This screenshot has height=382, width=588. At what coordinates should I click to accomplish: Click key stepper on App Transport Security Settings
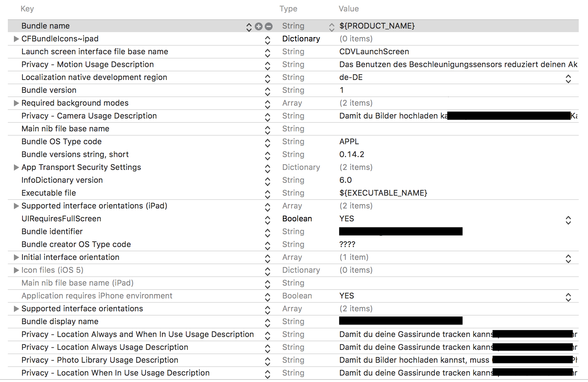point(268,169)
